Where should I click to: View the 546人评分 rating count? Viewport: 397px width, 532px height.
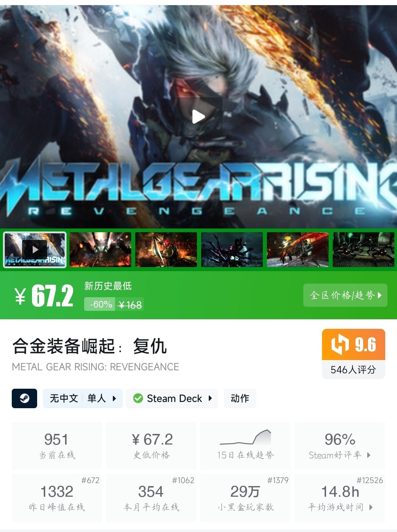click(354, 370)
